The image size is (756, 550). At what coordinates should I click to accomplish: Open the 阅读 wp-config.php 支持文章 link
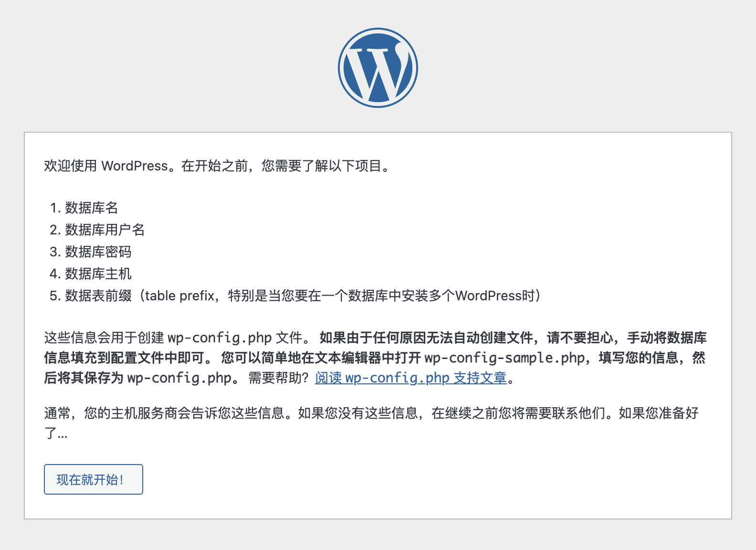[x=410, y=378]
